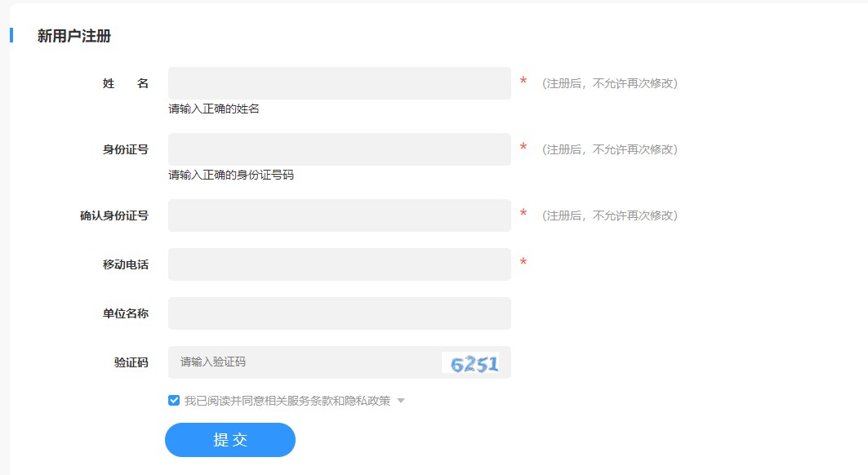Screen dimensions: 868x475
Task: Click the company name (单位名称) input field
Action: click(338, 313)
